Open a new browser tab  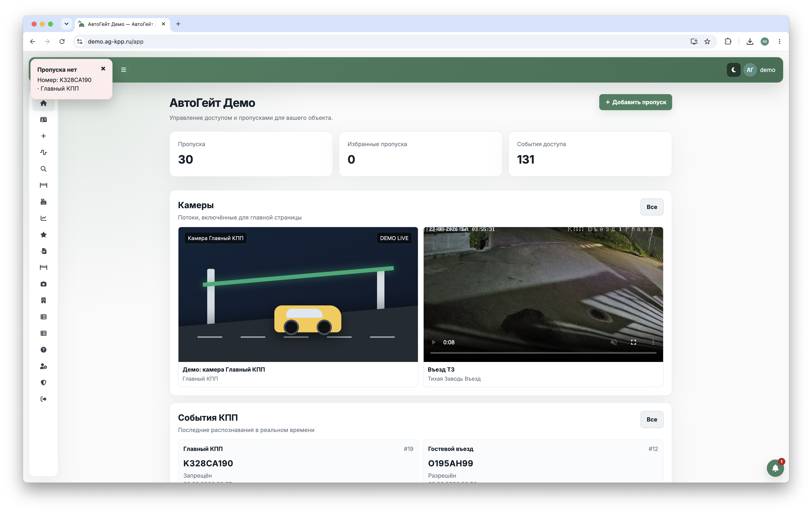point(178,24)
